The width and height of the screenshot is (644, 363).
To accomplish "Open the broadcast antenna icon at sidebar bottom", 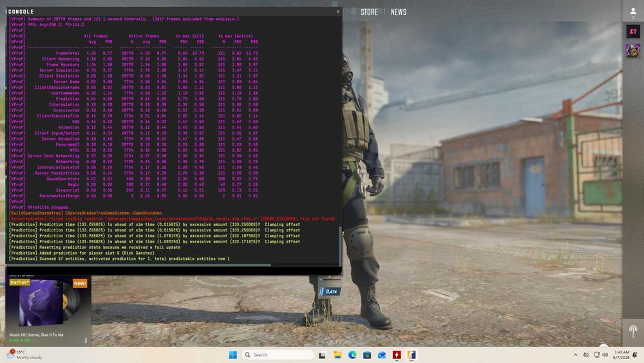I will click(633, 331).
